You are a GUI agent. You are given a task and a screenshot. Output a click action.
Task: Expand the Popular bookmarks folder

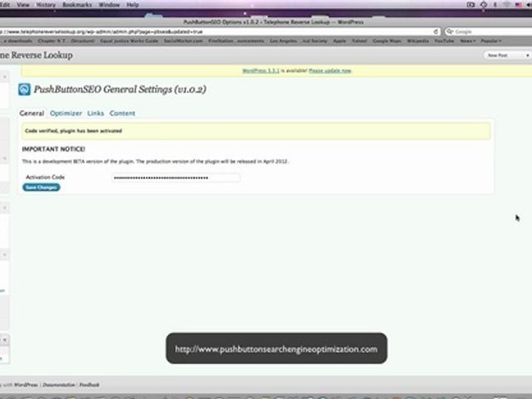(491, 40)
